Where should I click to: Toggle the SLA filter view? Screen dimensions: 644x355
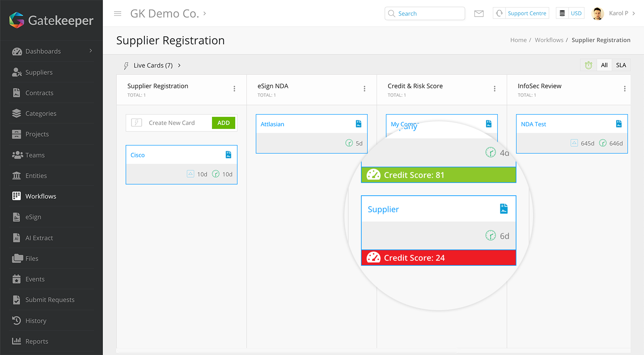(621, 65)
